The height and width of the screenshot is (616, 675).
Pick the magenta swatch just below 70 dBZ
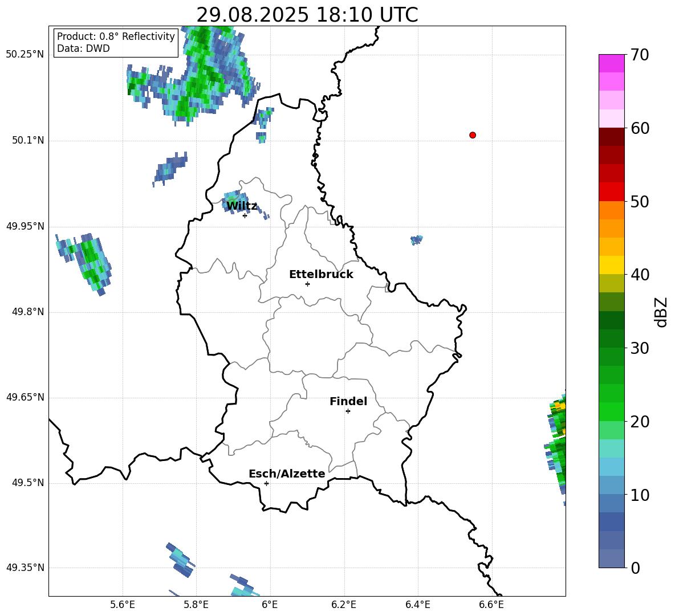coord(612,63)
